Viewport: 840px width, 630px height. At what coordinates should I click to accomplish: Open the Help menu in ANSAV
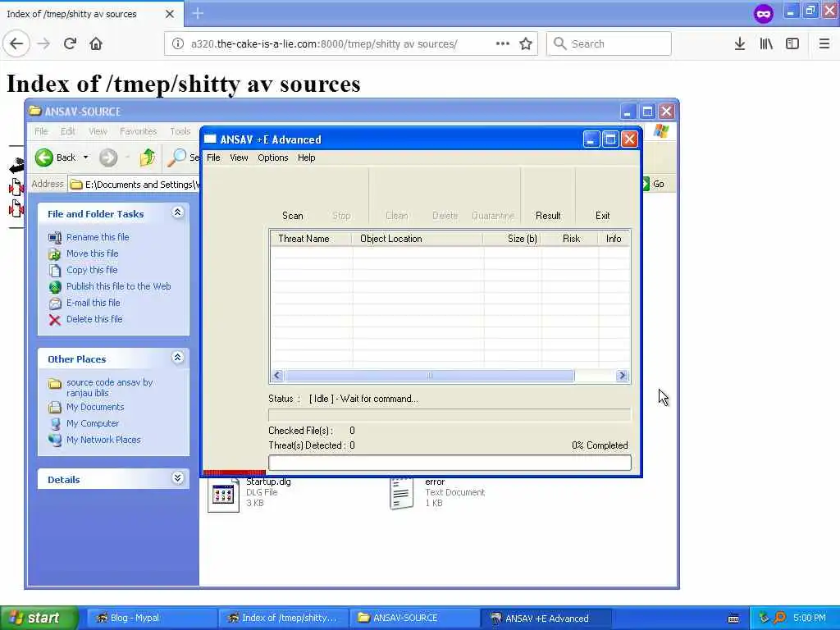[x=307, y=157]
